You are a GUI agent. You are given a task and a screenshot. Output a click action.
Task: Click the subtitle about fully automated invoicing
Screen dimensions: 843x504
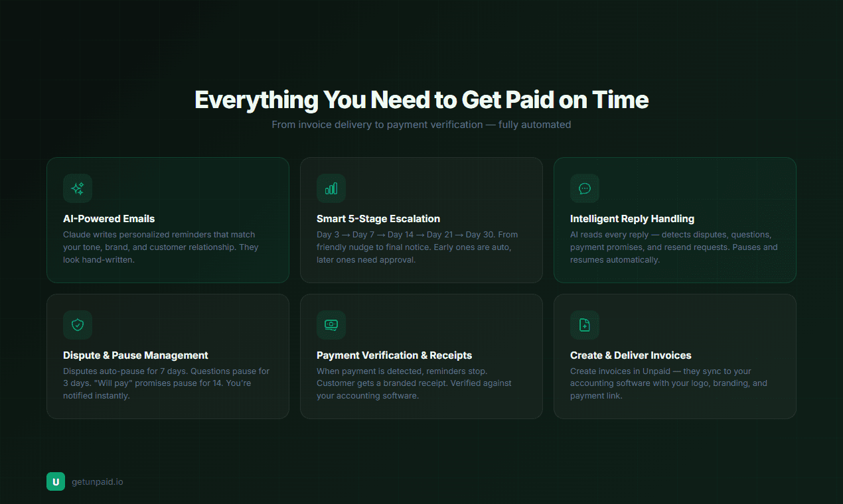421,125
